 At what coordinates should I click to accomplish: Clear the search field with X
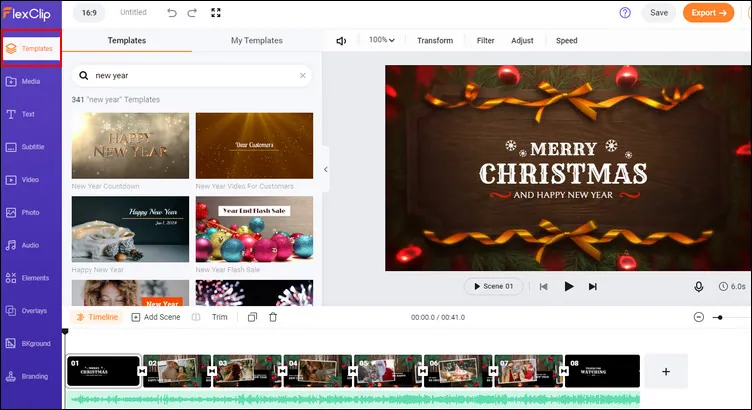(303, 75)
